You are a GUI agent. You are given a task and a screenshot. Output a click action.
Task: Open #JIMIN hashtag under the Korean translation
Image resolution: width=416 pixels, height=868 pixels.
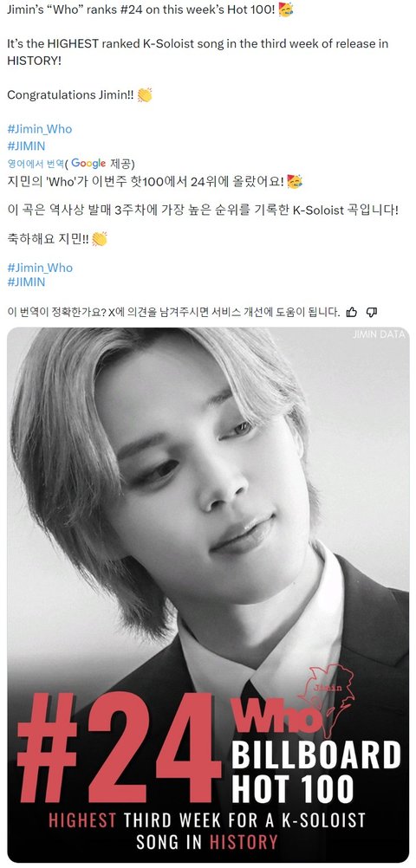[26, 282]
